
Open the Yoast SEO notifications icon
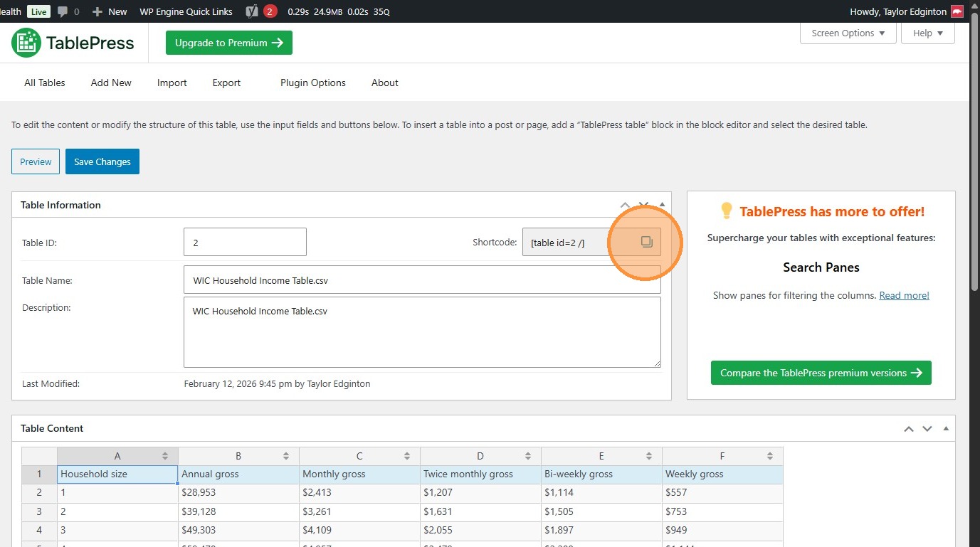251,11
